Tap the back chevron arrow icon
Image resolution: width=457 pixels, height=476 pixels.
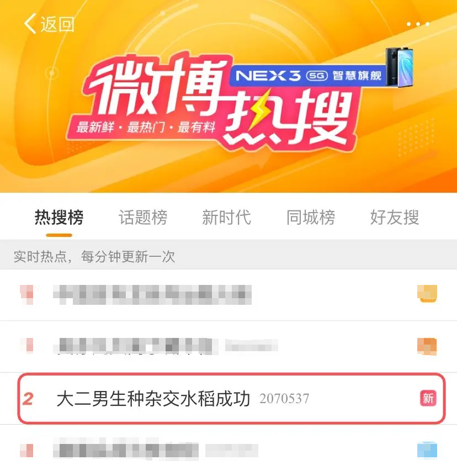[30, 23]
